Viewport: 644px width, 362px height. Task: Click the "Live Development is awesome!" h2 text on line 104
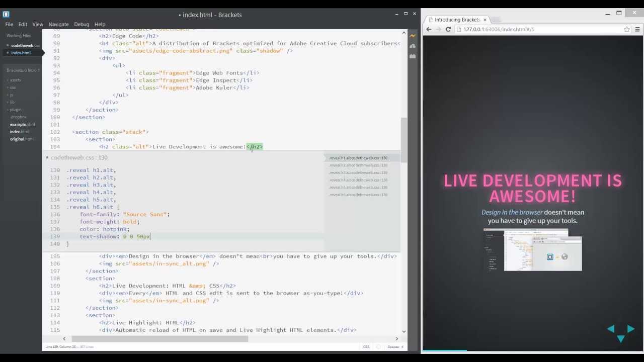[x=199, y=147]
